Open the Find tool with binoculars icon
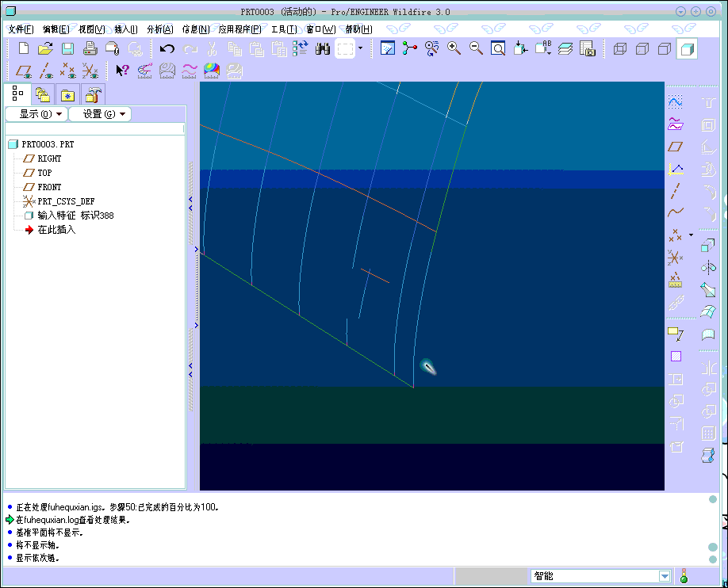Viewport: 728px width, 588px height. 322,48
